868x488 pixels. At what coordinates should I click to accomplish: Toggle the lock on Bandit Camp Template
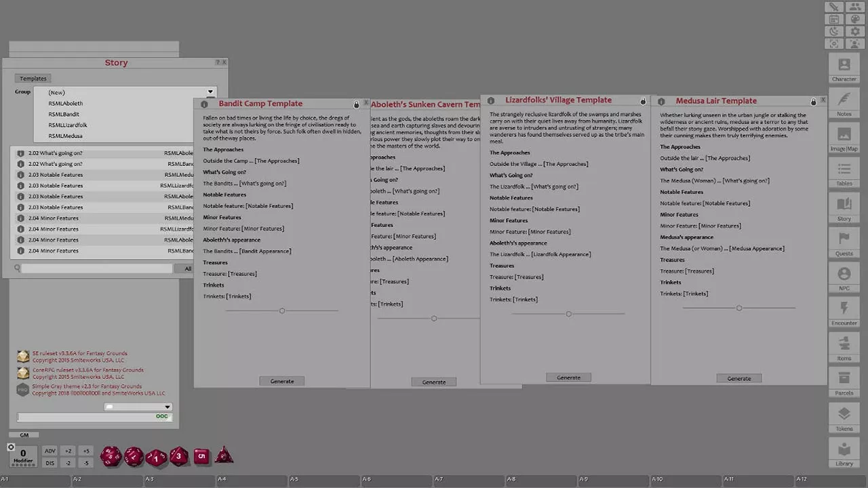point(357,104)
